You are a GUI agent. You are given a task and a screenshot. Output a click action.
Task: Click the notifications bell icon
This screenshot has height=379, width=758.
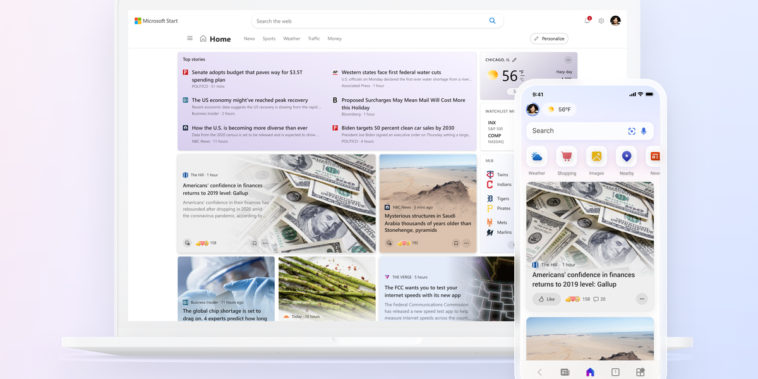click(587, 20)
